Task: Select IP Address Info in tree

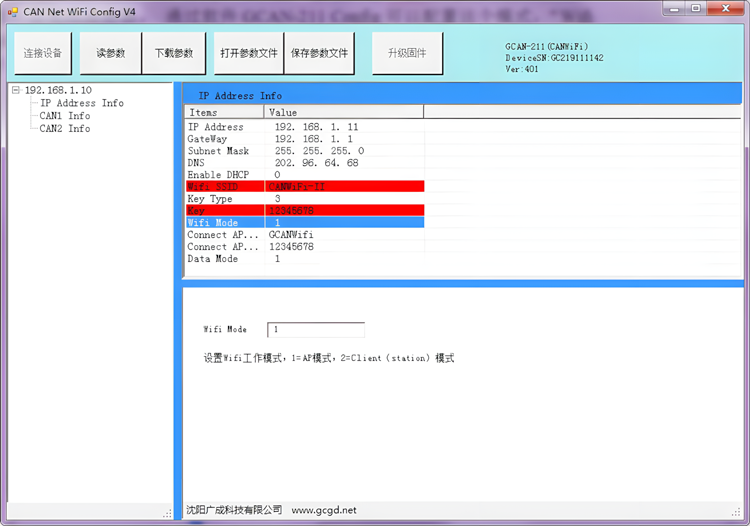Action: click(81, 103)
